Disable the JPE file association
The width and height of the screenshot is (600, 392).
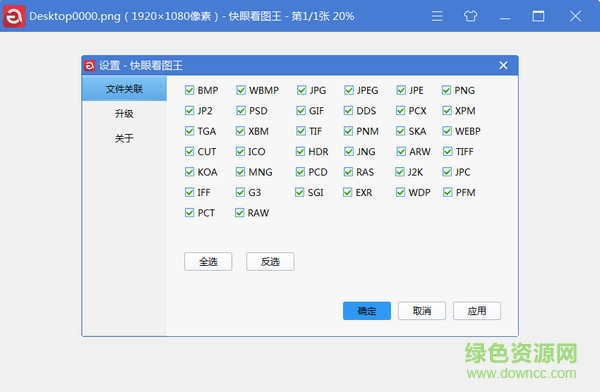tap(401, 90)
